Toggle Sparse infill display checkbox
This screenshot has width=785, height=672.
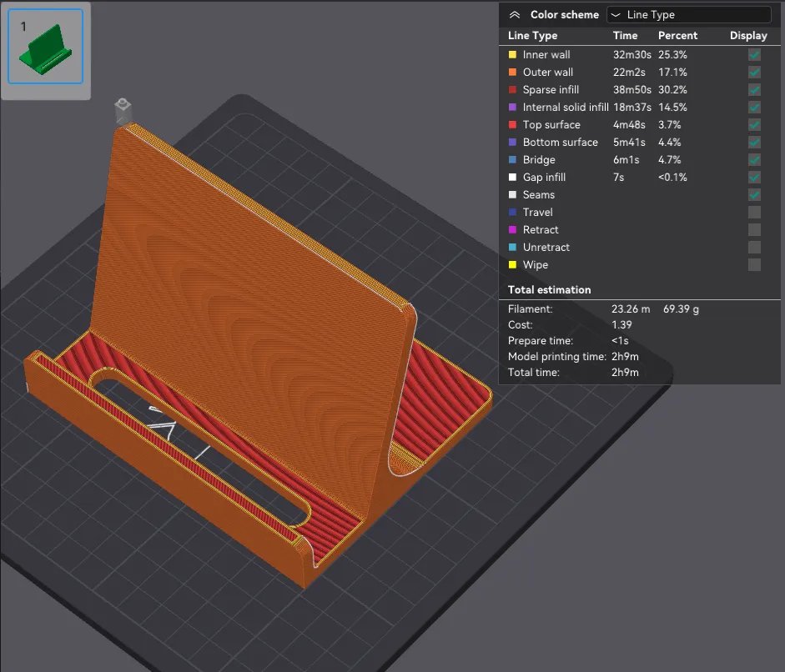click(754, 90)
